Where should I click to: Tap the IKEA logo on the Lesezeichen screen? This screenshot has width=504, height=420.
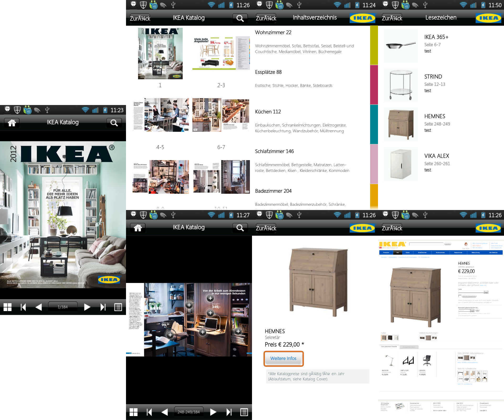488,18
